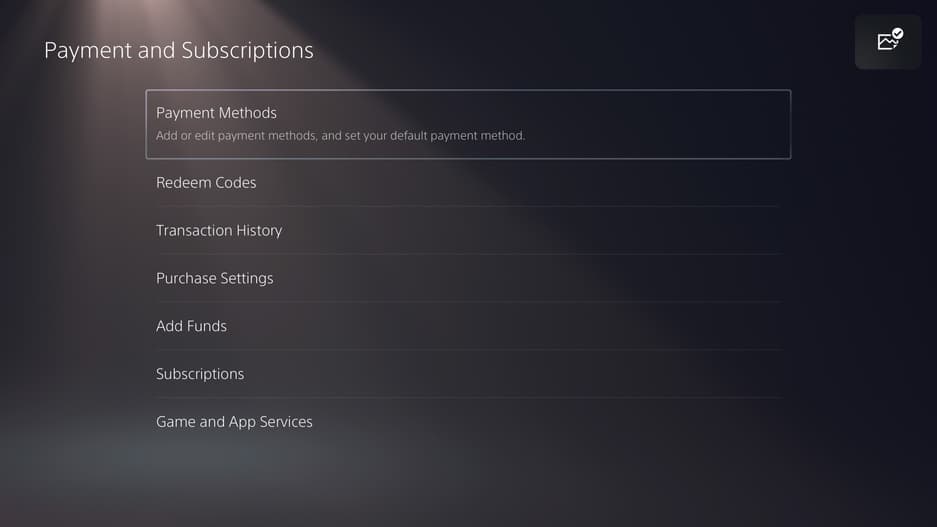Image resolution: width=937 pixels, height=527 pixels.
Task: Open the Subscriptions menu item
Action: point(200,374)
